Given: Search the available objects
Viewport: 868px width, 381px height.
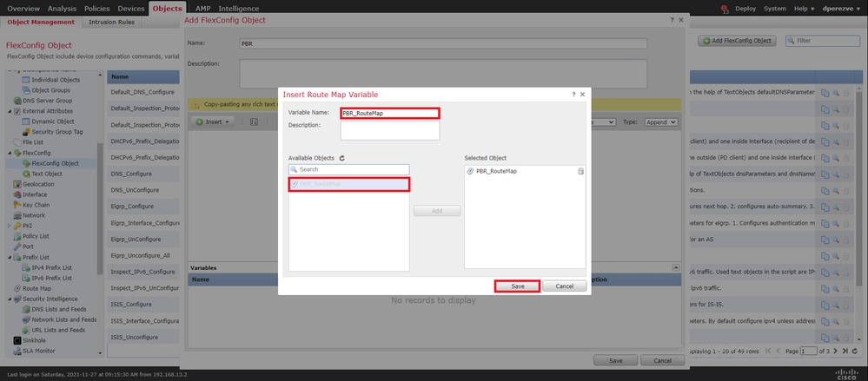Looking at the screenshot, I should pos(349,169).
